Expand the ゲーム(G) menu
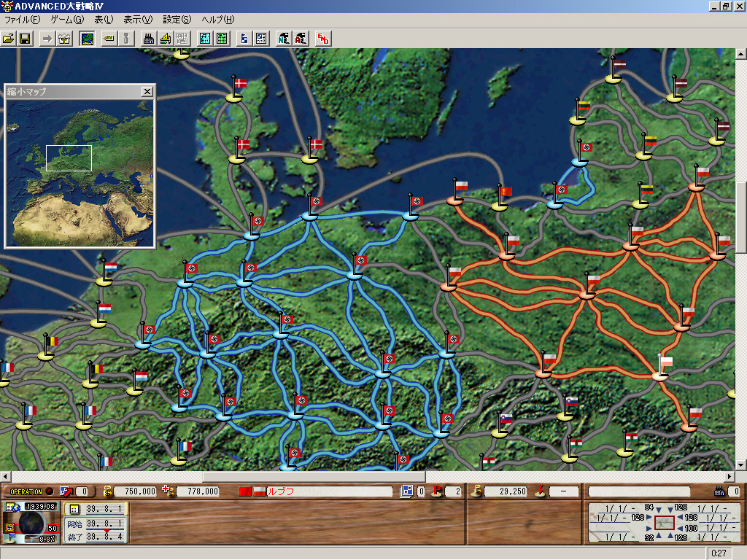747x560 pixels. (x=67, y=20)
